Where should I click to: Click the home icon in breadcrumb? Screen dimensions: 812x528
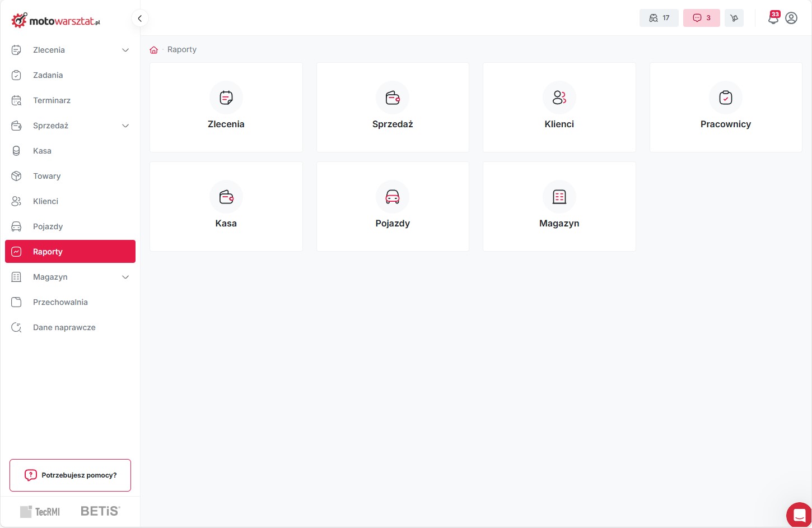tap(154, 50)
